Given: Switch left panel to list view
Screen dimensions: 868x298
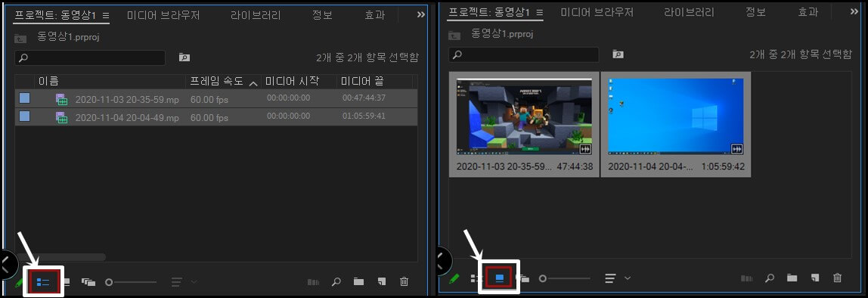Looking at the screenshot, I should pyautogui.click(x=42, y=282).
